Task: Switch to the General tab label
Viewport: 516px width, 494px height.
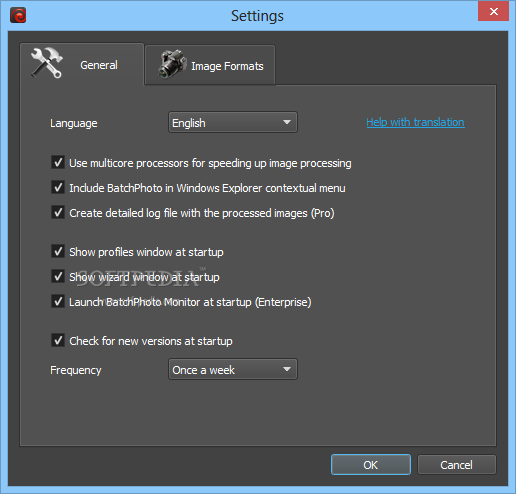Action: [99, 65]
